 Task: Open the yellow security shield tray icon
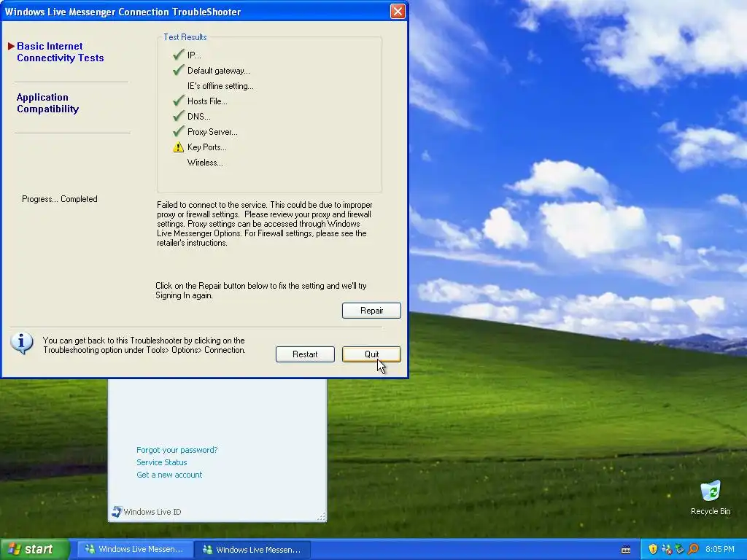[x=653, y=549]
